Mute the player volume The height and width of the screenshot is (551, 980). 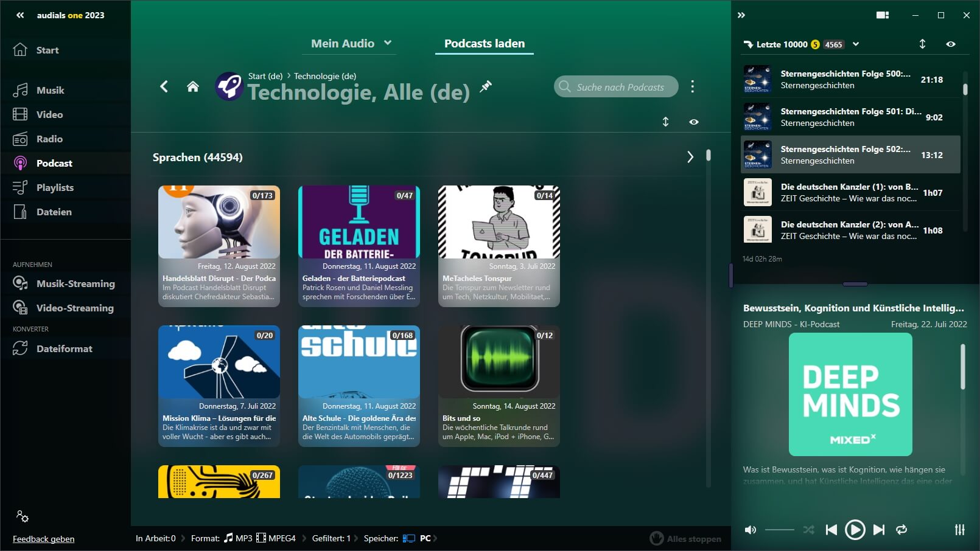(x=751, y=530)
